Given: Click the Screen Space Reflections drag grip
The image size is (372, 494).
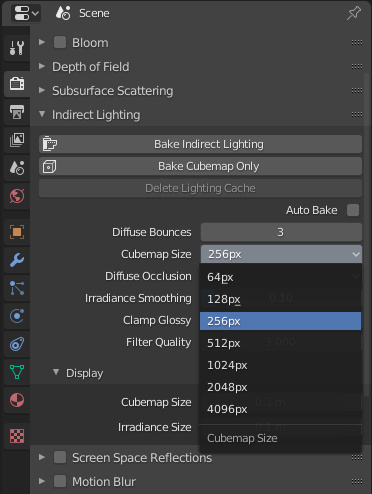Looking at the screenshot, I should tap(357, 457).
